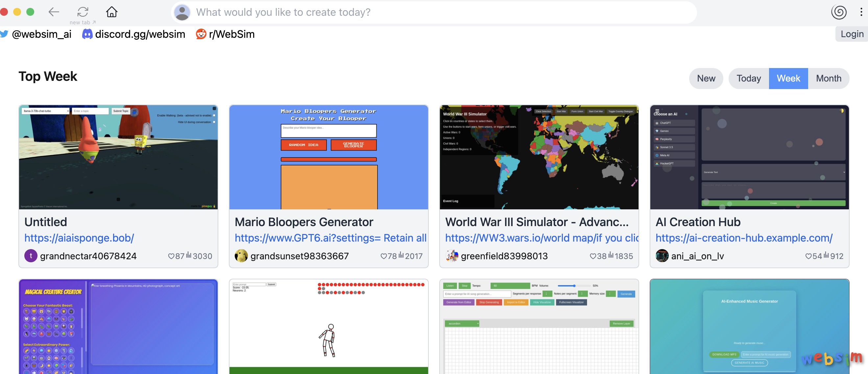Click the 'What would you like to create' field
868x374 pixels.
click(438, 12)
